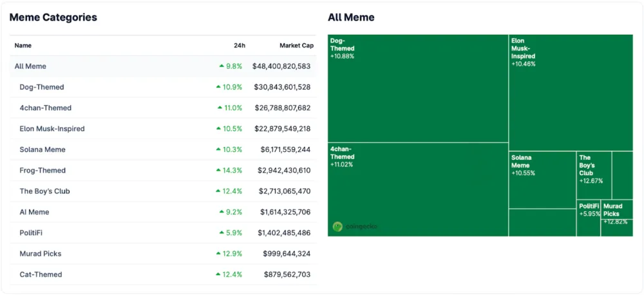This screenshot has width=644, height=295.
Task: Select Elon Musk-Inspired in the table
Action: coord(52,129)
